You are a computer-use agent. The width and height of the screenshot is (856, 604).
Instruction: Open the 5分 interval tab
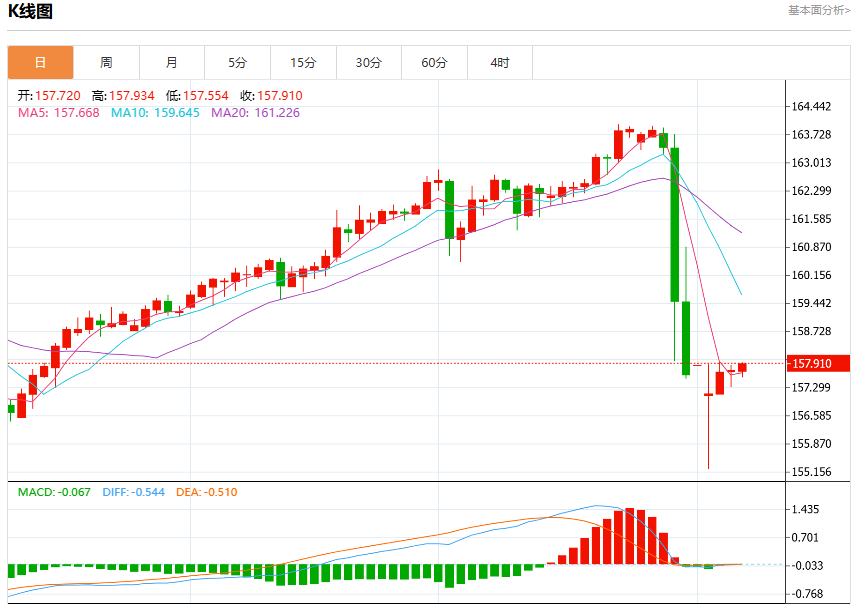pyautogui.click(x=237, y=63)
